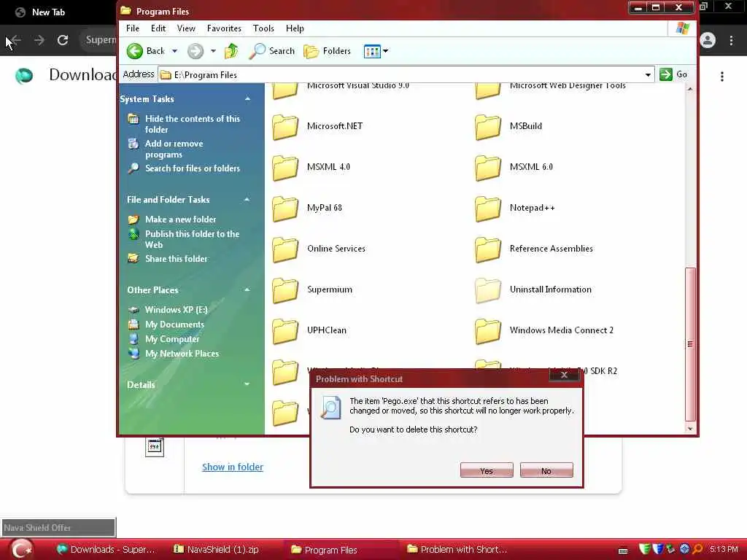Switch to Downloads - Super... taskbar button
This screenshot has width=747, height=560.
[107, 550]
